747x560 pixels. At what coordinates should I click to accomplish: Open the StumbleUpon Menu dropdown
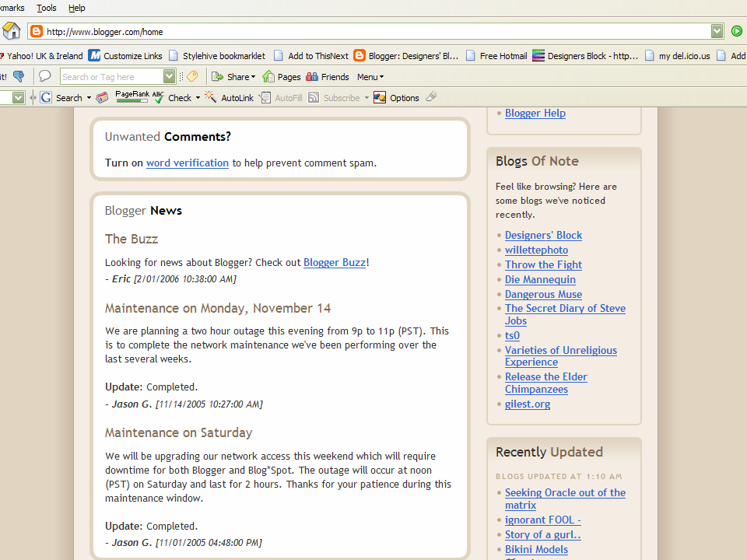coord(370,77)
